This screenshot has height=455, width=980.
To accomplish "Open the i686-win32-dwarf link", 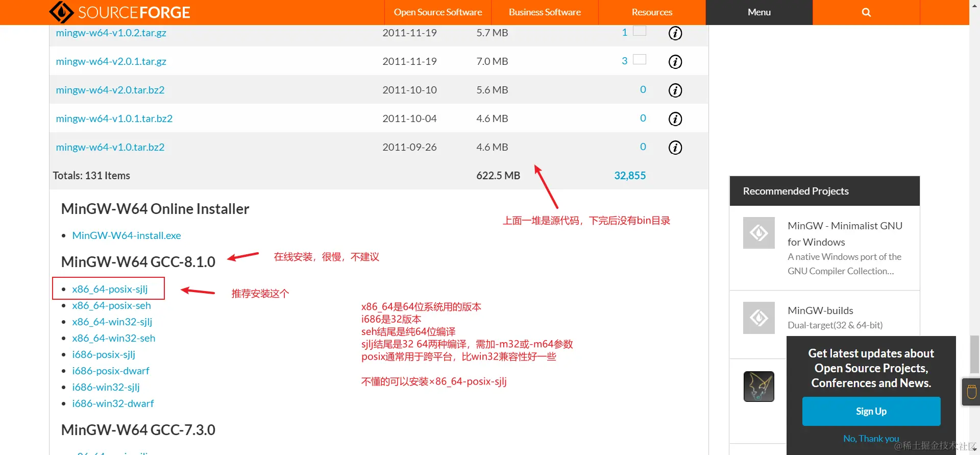I will (113, 403).
